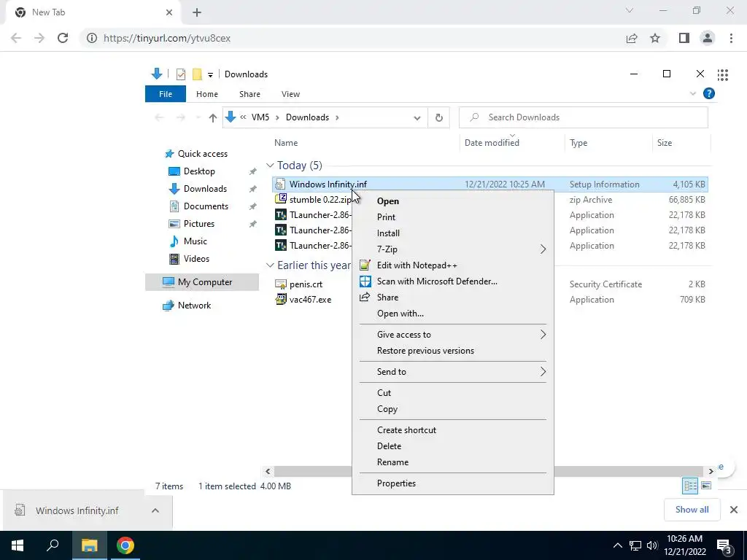Image resolution: width=747 pixels, height=560 pixels.
Task: View site information icon in address bar
Action: click(x=92, y=38)
